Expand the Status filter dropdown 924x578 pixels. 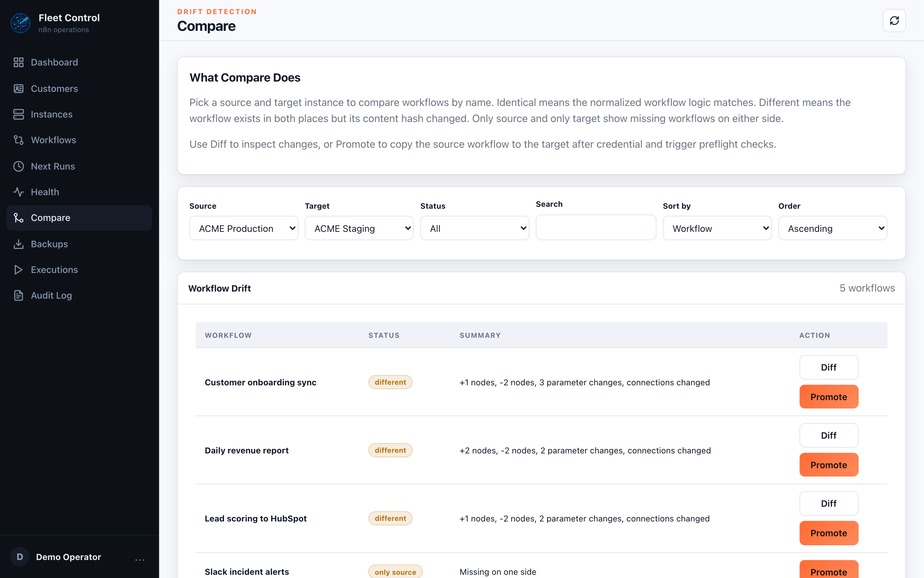[475, 228]
